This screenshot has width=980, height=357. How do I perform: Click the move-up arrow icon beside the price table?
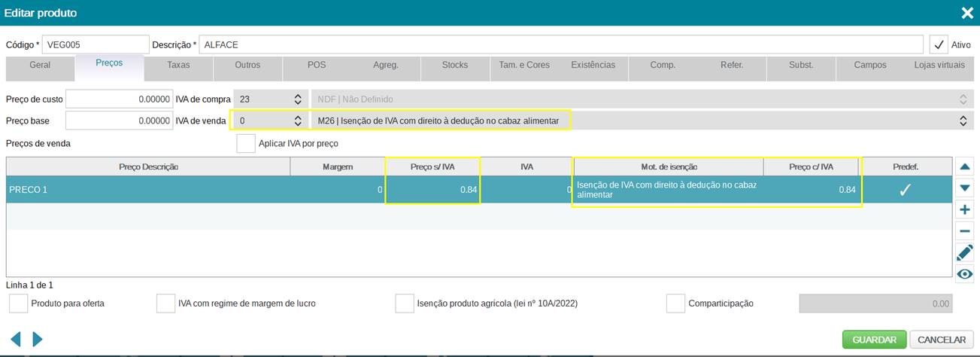coord(964,166)
